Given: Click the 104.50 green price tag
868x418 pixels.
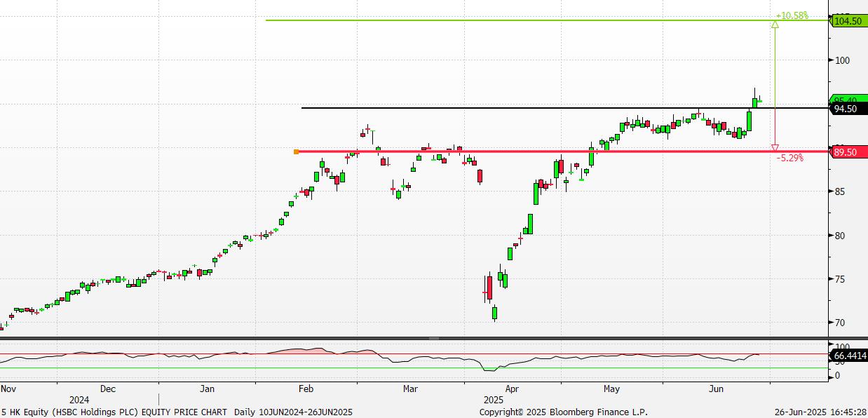Looking at the screenshot, I should coord(848,22).
